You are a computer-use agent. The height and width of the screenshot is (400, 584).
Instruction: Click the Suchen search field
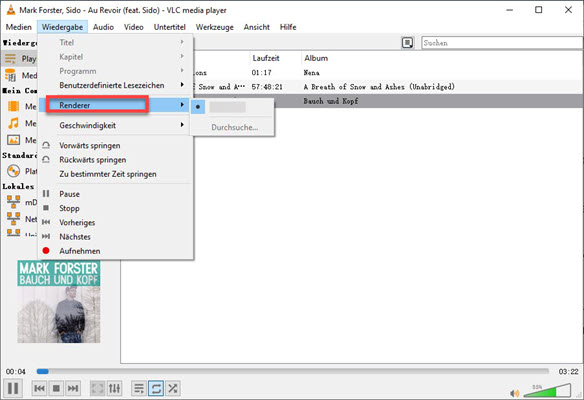[x=502, y=43]
